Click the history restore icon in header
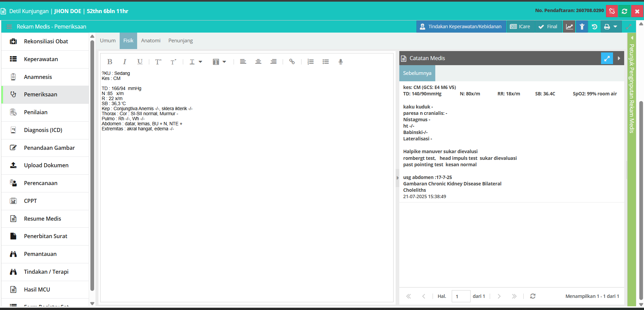Image resolution: width=644 pixels, height=310 pixels. [x=595, y=27]
